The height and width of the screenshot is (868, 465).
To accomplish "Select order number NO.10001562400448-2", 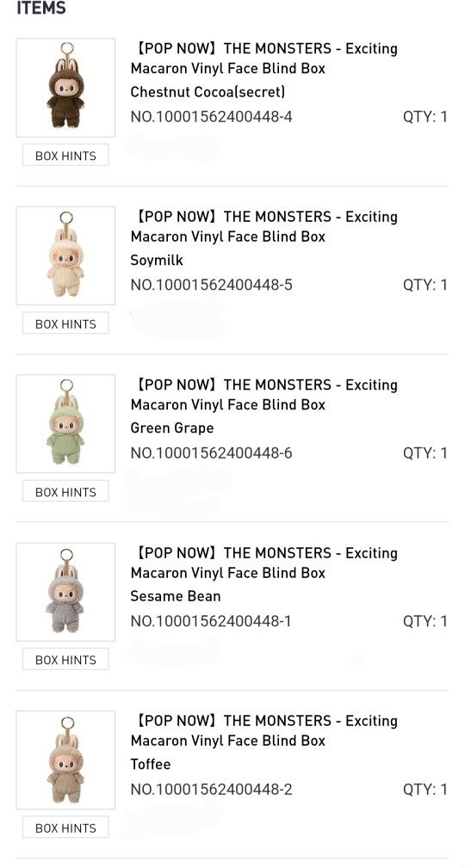I will 211,790.
